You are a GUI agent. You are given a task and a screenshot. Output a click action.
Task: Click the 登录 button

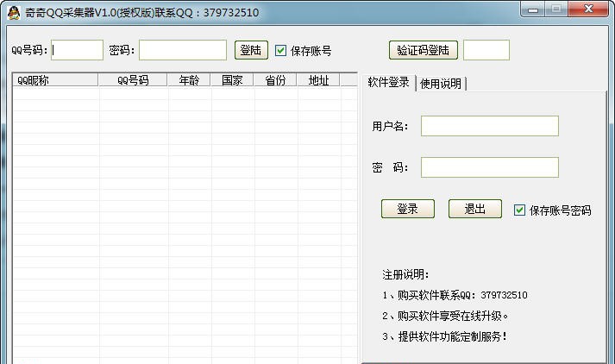(408, 209)
